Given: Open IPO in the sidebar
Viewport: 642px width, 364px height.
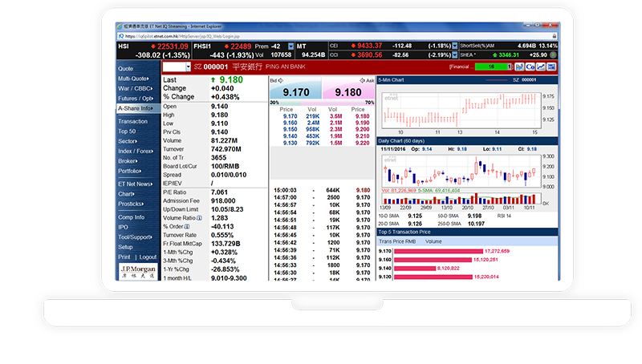Looking at the screenshot, I should pos(124,227).
